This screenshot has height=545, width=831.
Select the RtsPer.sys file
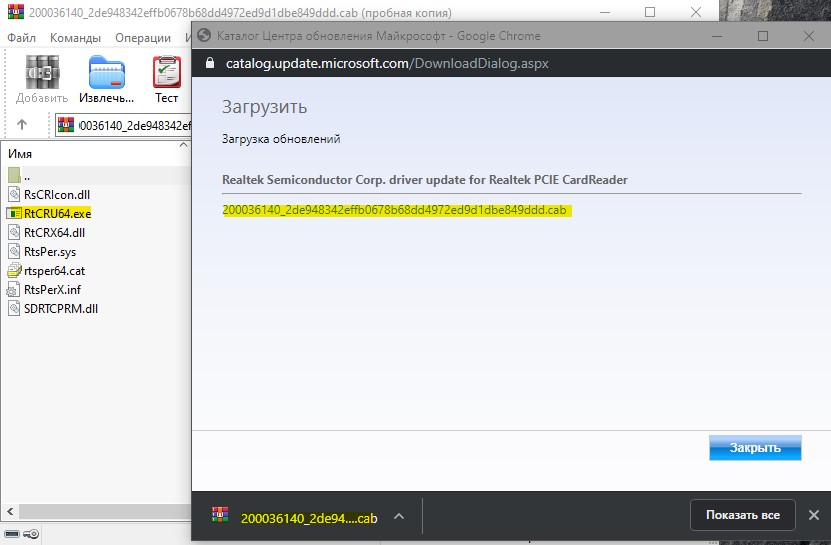[50, 252]
